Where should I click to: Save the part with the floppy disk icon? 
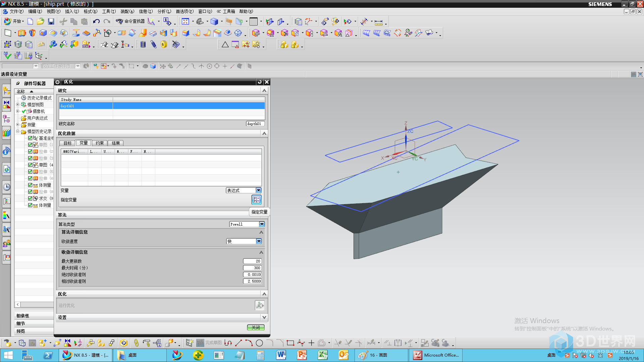[x=51, y=21]
